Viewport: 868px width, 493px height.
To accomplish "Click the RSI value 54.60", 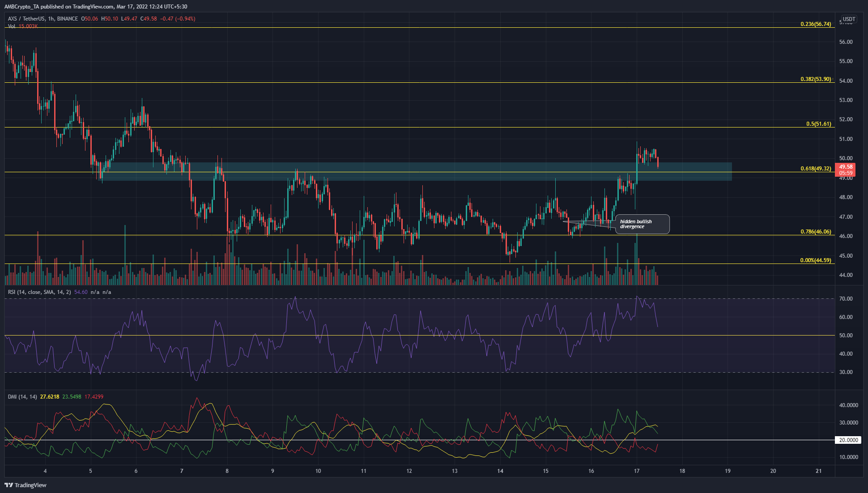I will [x=81, y=292].
